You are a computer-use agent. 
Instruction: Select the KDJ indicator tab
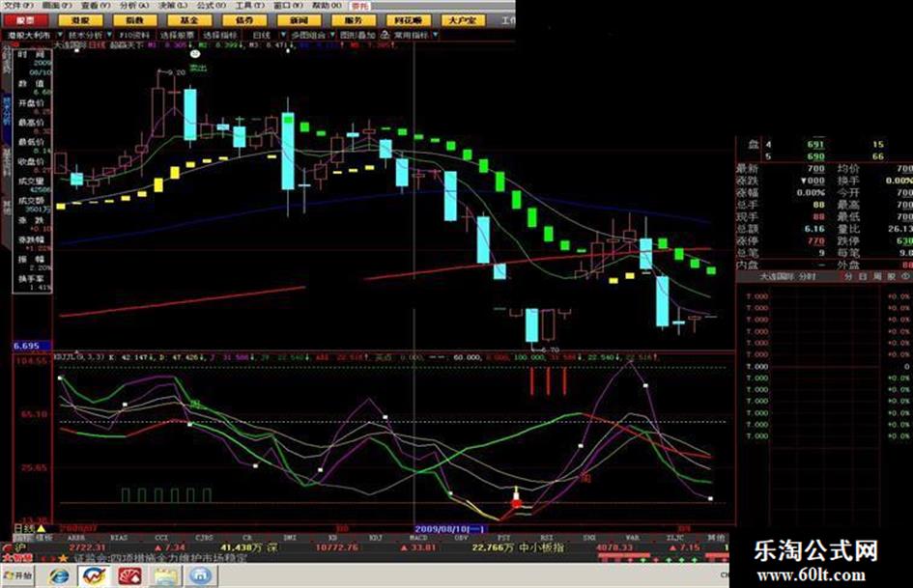(x=376, y=538)
